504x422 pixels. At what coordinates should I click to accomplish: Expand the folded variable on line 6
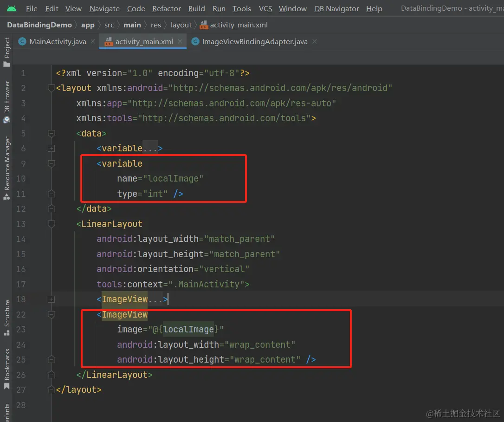(51, 148)
